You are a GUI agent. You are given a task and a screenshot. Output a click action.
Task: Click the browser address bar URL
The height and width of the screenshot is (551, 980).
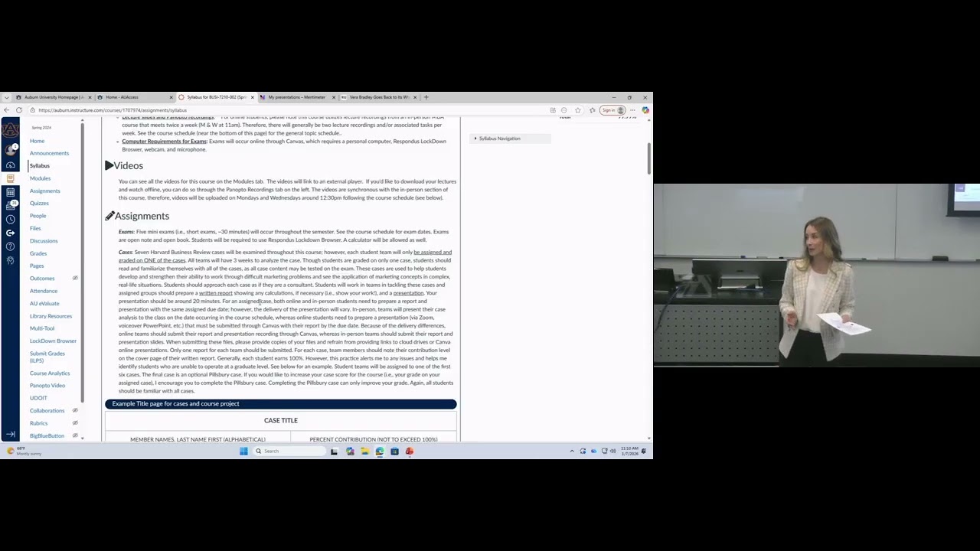113,110
